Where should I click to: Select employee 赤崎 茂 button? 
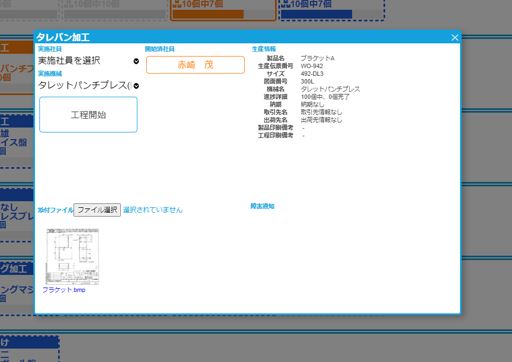[195, 65]
